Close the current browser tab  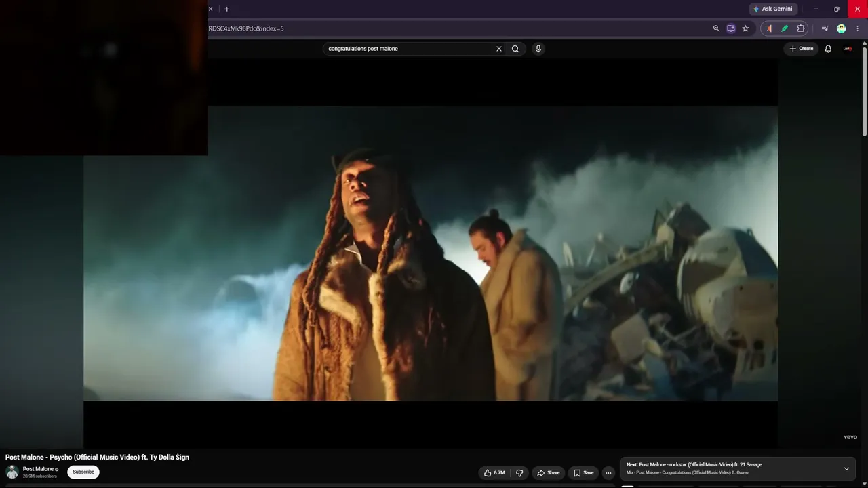[210, 9]
